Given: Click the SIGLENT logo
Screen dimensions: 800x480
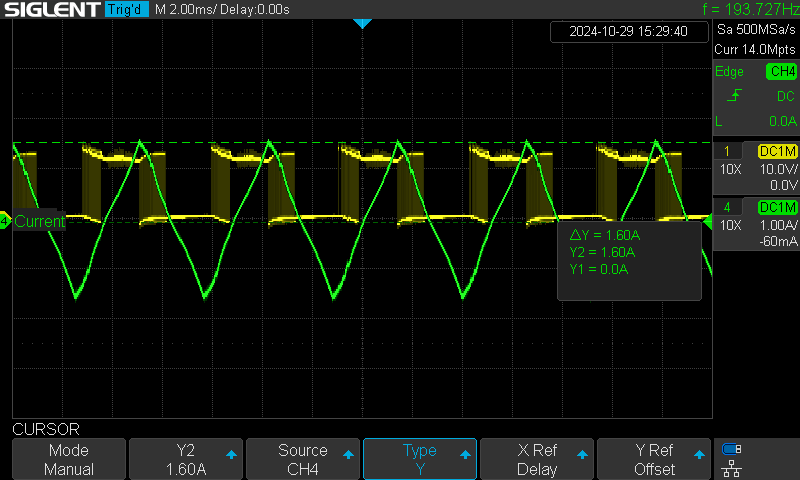Looking at the screenshot, I should [x=52, y=9].
